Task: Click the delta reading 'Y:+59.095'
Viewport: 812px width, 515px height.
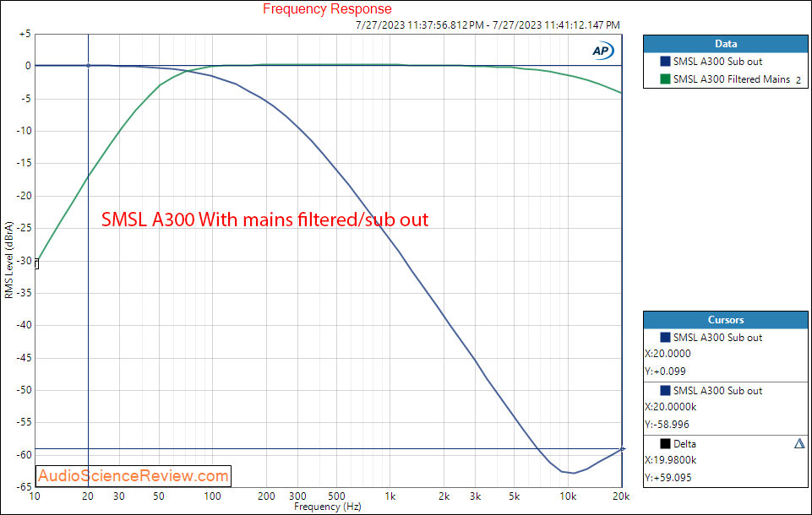Action: pyautogui.click(x=668, y=478)
